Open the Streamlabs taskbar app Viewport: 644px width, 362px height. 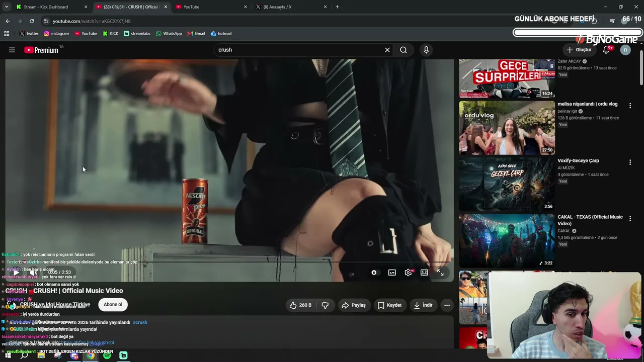tap(123, 355)
